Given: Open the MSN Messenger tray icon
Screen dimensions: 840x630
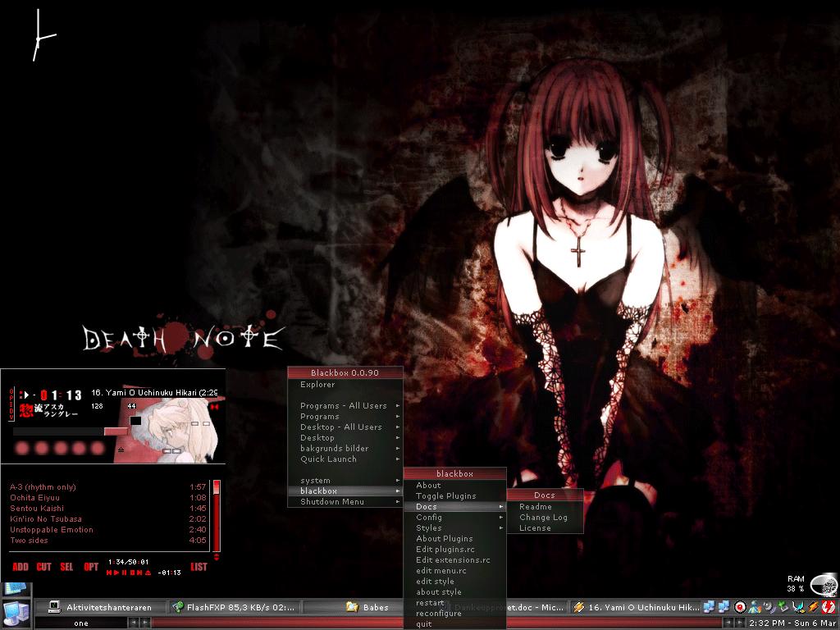Looking at the screenshot, I should tap(755, 607).
